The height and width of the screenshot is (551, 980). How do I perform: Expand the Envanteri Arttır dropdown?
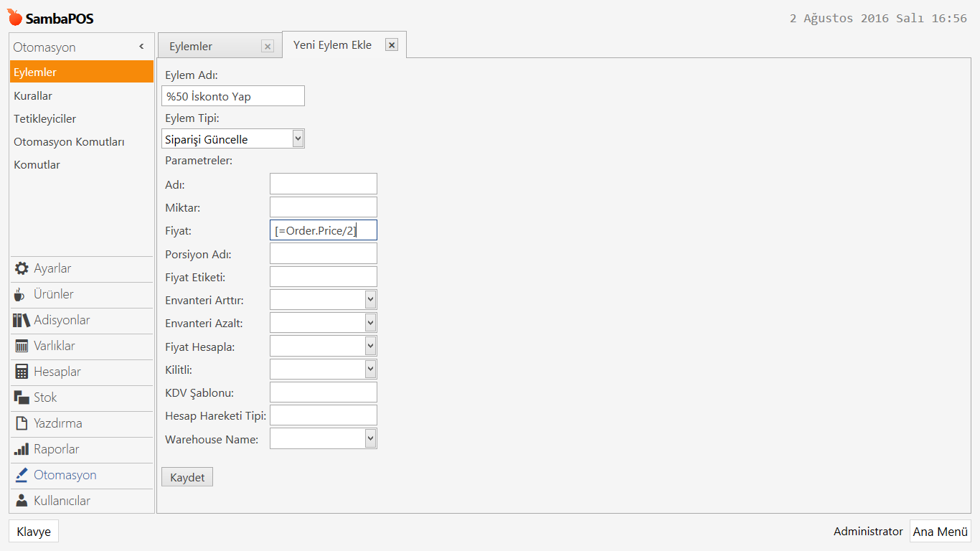pyautogui.click(x=370, y=299)
